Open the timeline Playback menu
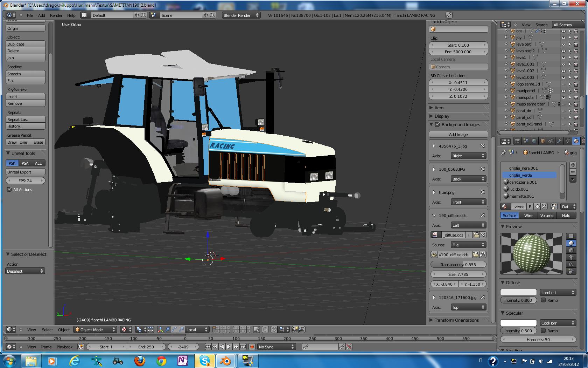This screenshot has width=588, height=368. click(x=64, y=347)
